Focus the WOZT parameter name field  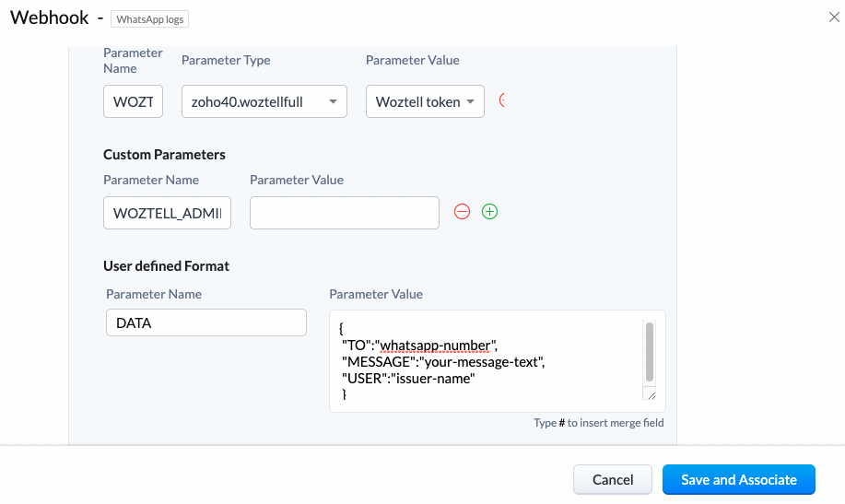point(133,101)
